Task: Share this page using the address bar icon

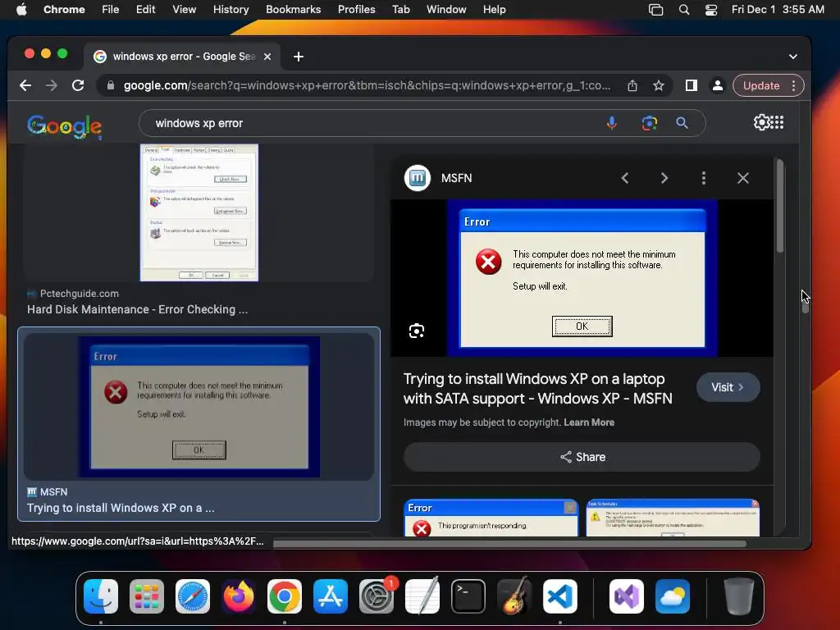Action: 632,85
